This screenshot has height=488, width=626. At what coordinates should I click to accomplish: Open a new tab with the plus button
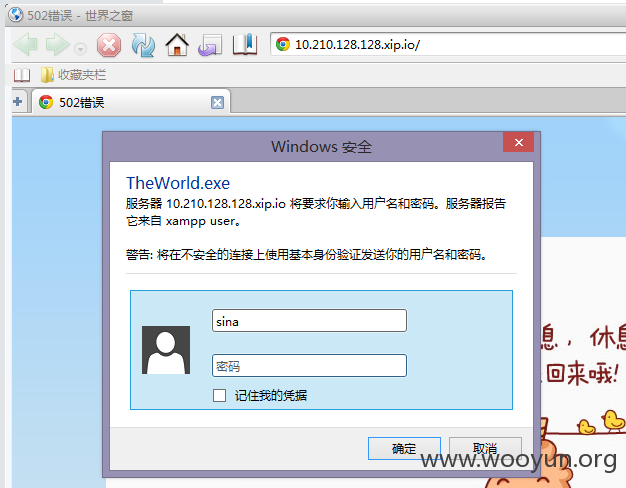pyautogui.click(x=18, y=102)
